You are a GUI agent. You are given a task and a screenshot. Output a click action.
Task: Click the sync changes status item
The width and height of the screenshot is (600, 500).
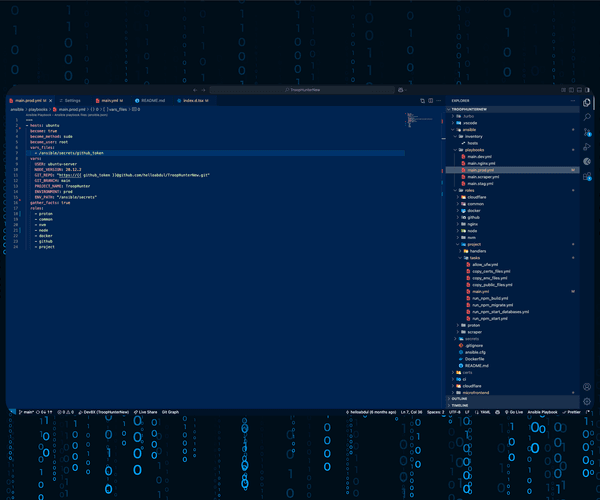(x=44, y=412)
